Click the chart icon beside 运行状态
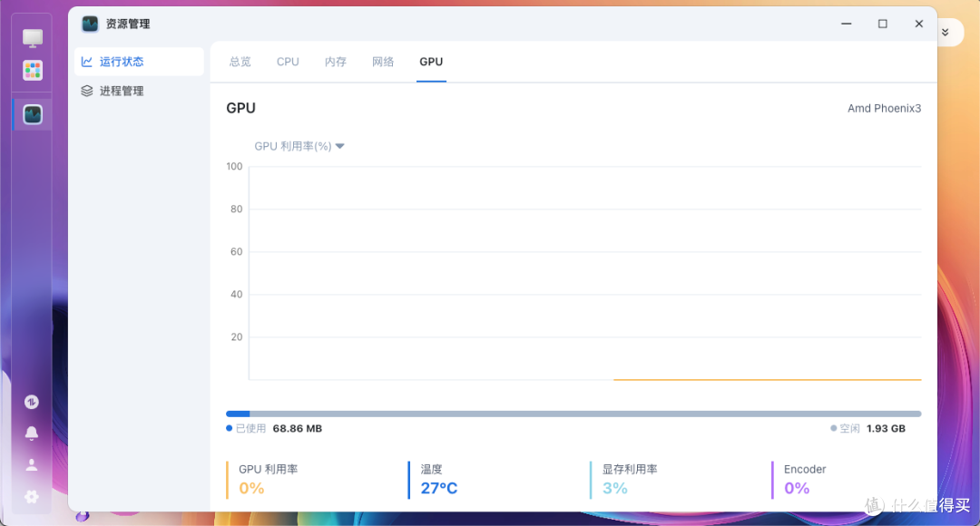 [x=87, y=62]
